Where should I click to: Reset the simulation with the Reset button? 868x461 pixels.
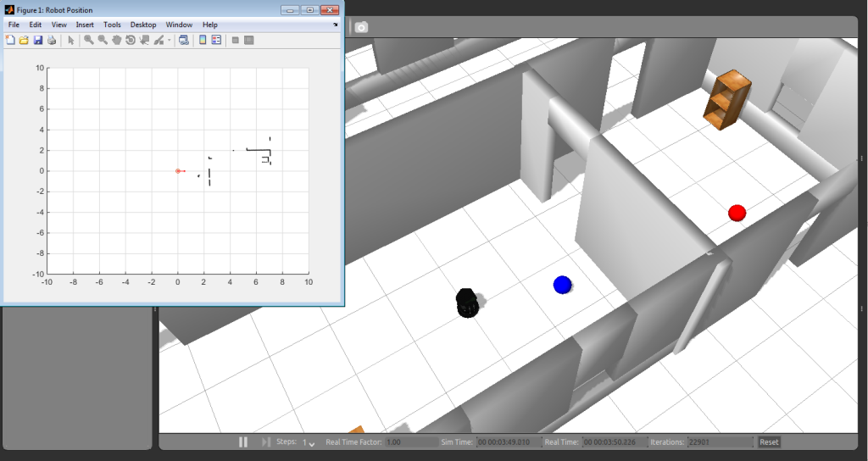pyautogui.click(x=769, y=442)
